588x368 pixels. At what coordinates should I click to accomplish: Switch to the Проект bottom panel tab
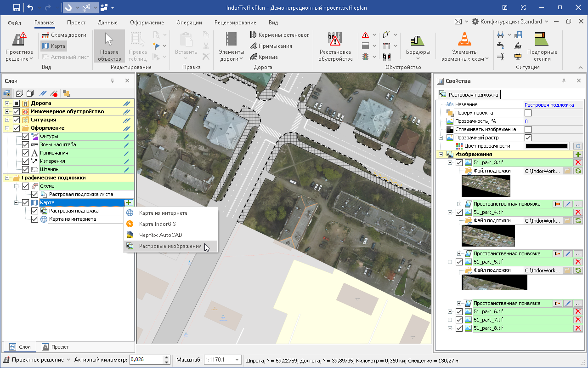(x=55, y=347)
